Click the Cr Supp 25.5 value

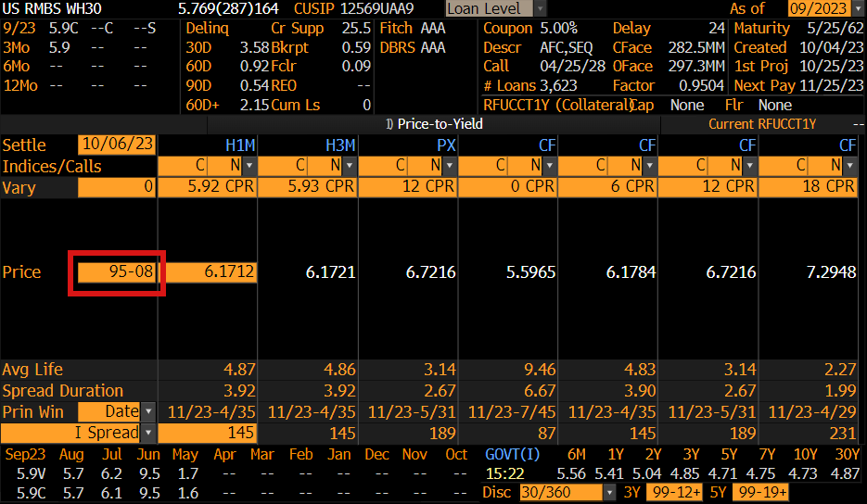pos(357,28)
